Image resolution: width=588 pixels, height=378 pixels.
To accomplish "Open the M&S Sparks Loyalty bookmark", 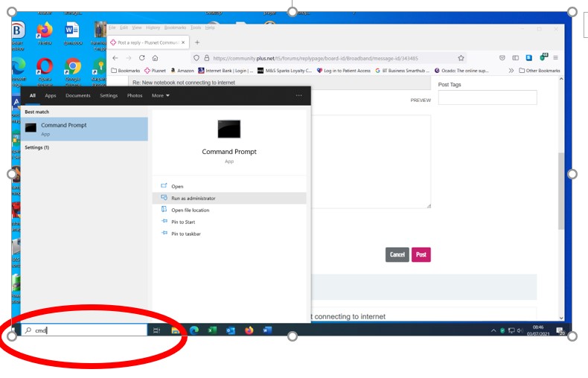I will 284,71.
